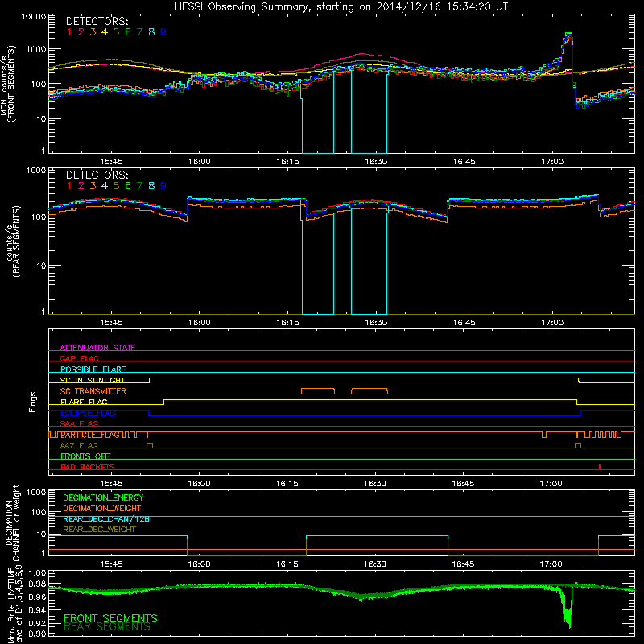Click the PARTICLE FLAG label
Image resolution: width=644 pixels, height=644 pixels.
[89, 435]
